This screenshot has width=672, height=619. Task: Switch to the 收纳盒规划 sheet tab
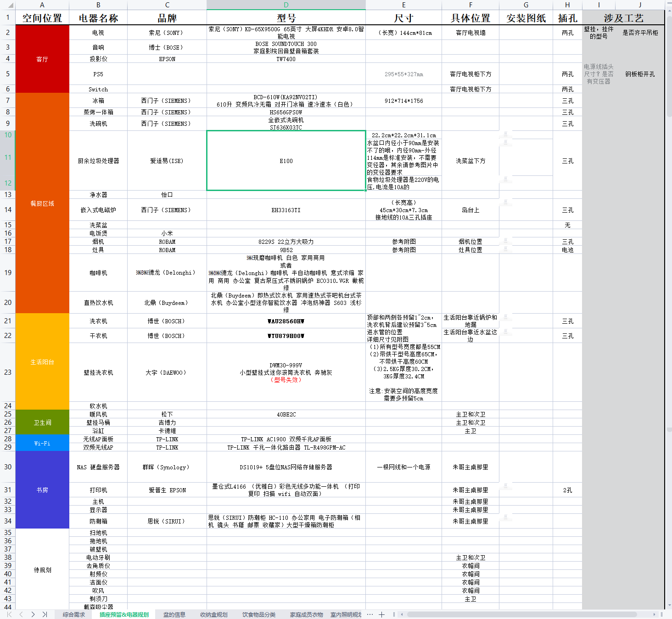[x=214, y=614]
